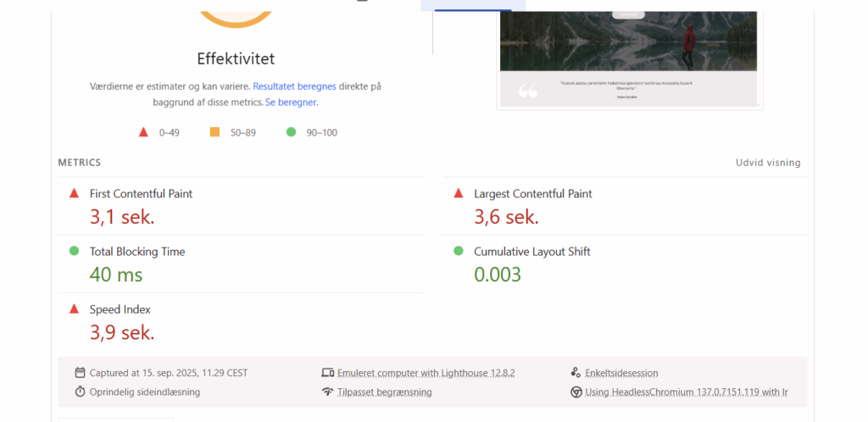Click the First Contentful Paint label
Screen dimensions: 868x422
point(142,193)
